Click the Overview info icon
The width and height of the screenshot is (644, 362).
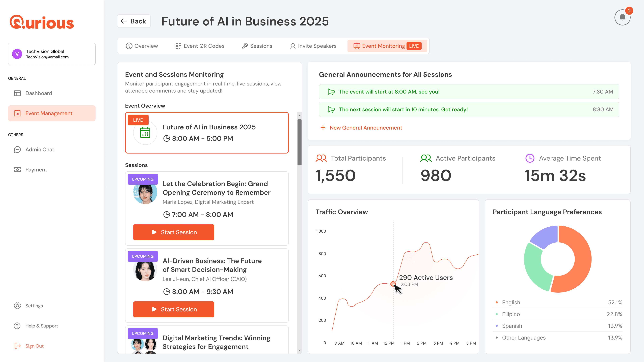point(129,46)
